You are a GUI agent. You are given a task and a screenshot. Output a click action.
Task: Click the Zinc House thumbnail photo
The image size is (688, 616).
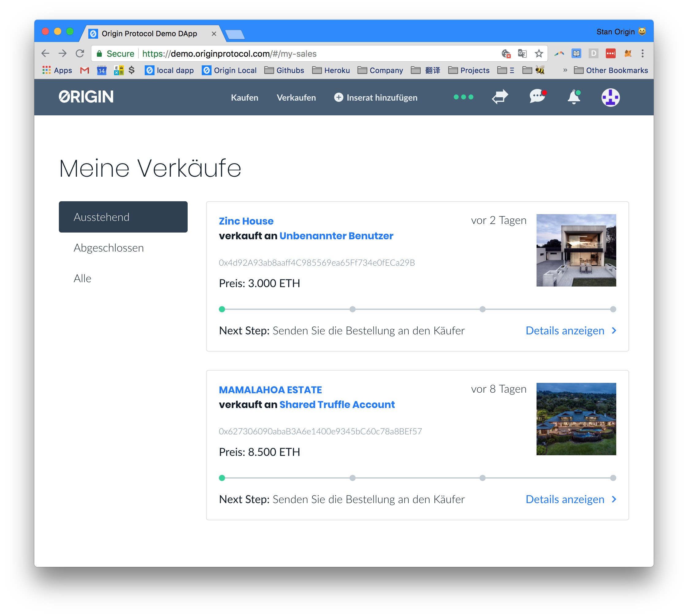click(576, 250)
